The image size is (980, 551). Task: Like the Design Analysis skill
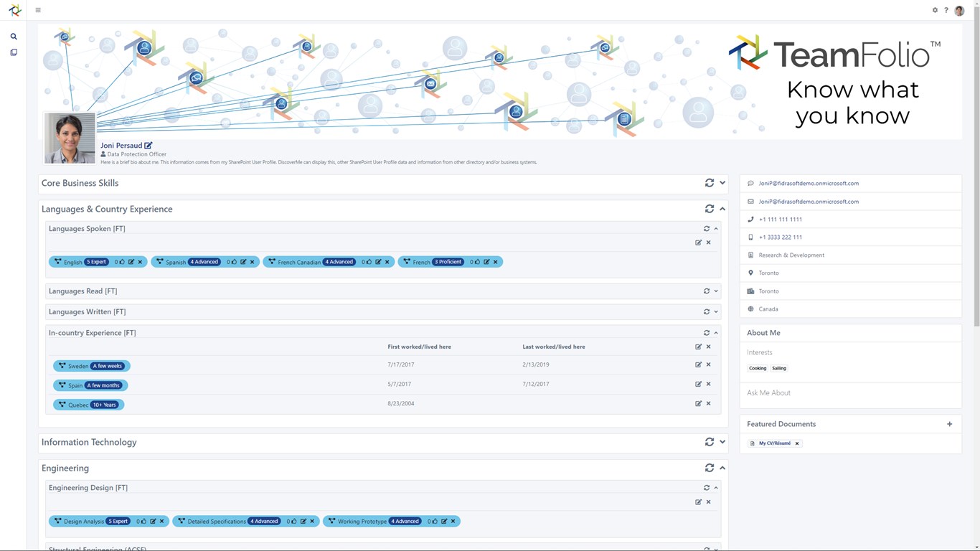[x=143, y=521]
